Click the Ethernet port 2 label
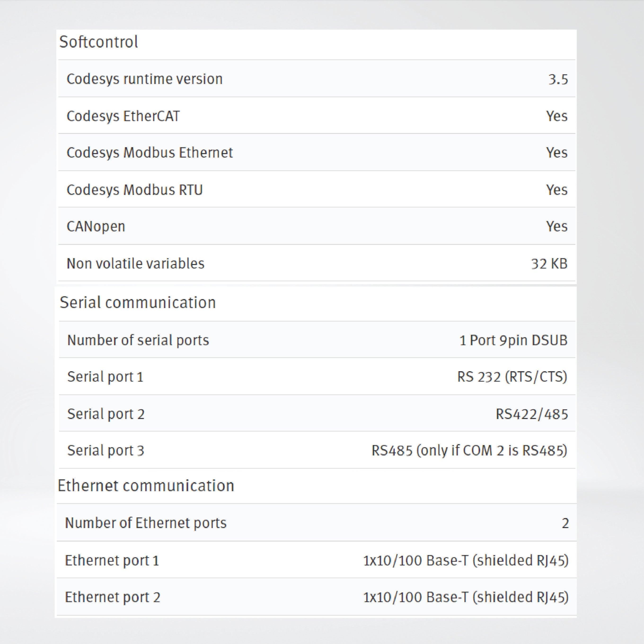 tap(113, 597)
